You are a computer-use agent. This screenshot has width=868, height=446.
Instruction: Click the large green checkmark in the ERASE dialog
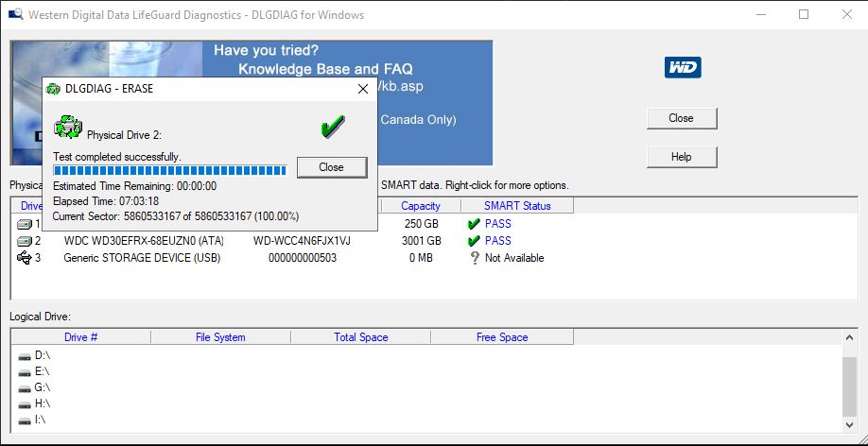pyautogui.click(x=333, y=126)
